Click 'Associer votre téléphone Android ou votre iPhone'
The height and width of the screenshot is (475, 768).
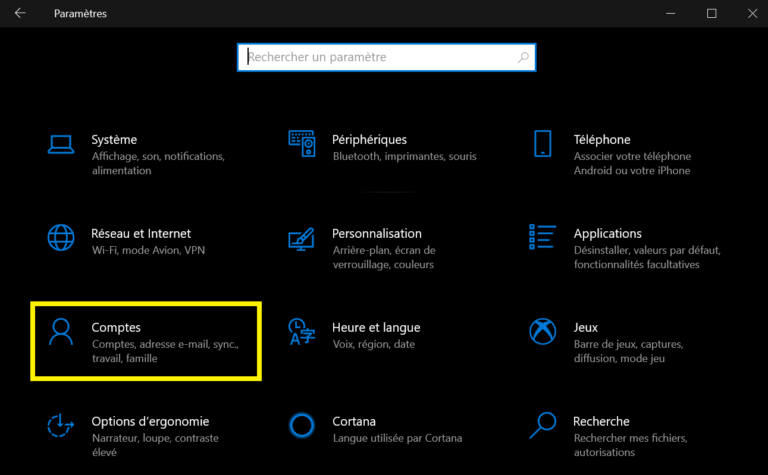pyautogui.click(x=632, y=164)
